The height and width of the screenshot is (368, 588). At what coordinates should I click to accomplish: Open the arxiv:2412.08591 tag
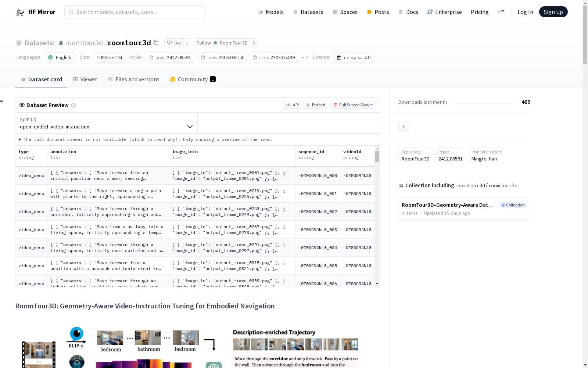click(x=170, y=57)
